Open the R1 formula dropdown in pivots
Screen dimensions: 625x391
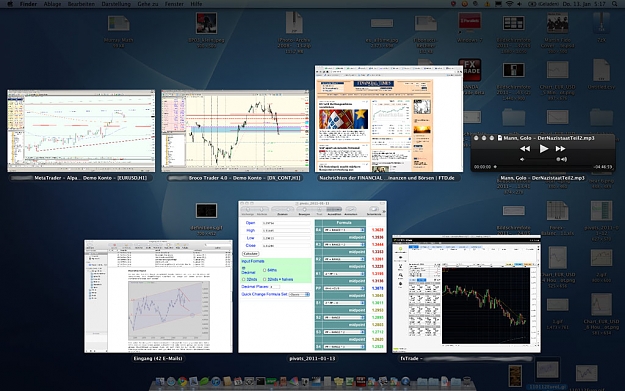(344, 274)
